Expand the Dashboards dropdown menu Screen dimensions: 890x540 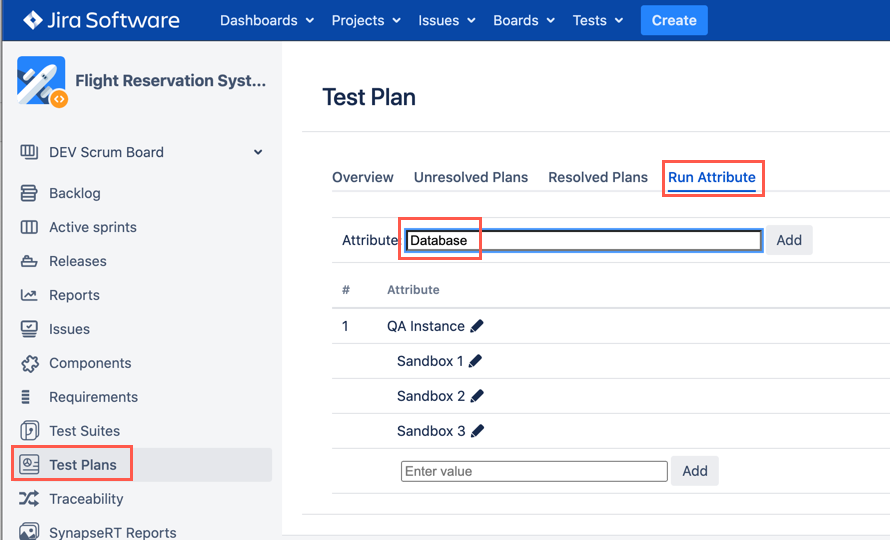click(266, 20)
